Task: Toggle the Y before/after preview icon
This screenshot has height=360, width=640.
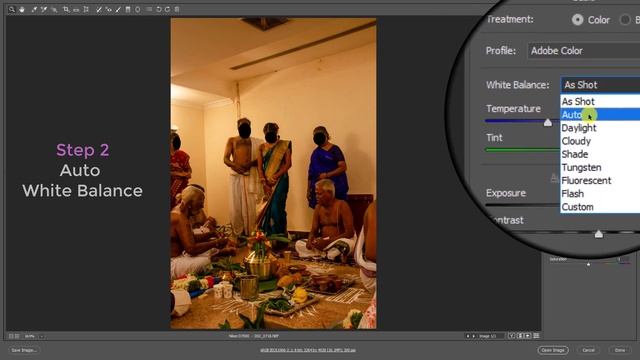Action: coord(512,336)
